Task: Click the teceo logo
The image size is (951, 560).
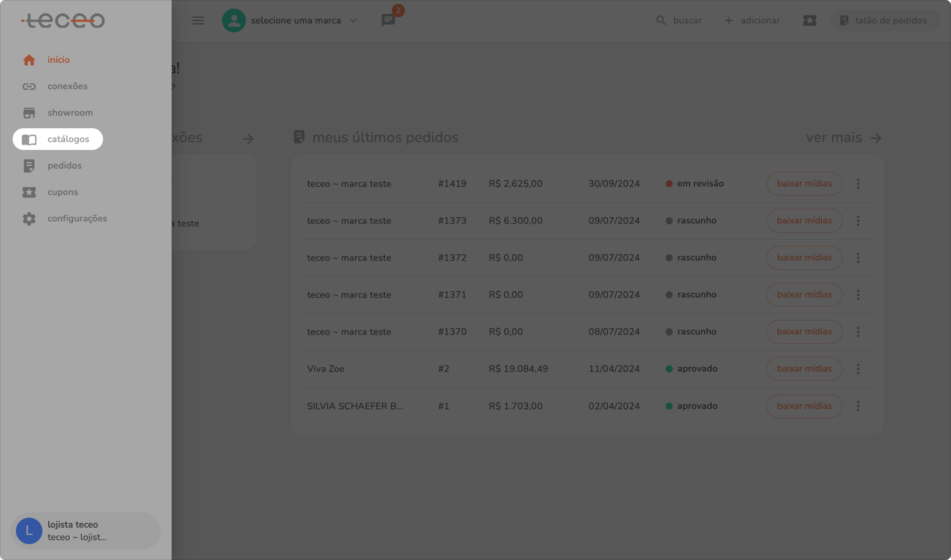Action: coord(63,20)
